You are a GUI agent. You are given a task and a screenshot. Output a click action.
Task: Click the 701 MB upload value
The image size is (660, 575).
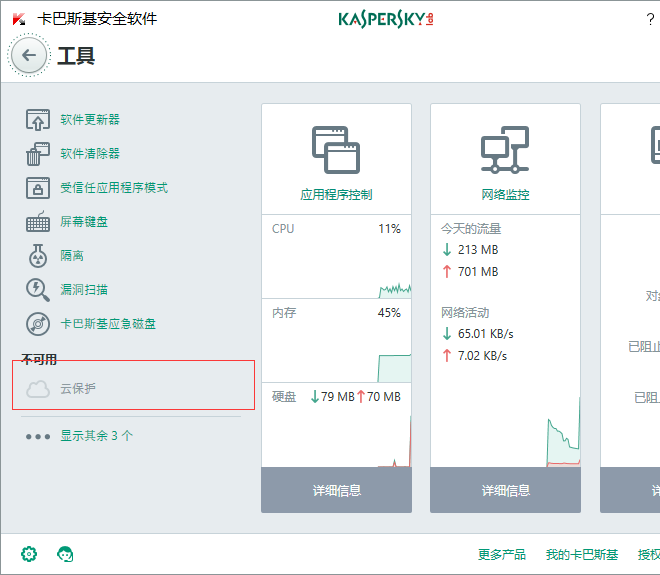(x=478, y=272)
